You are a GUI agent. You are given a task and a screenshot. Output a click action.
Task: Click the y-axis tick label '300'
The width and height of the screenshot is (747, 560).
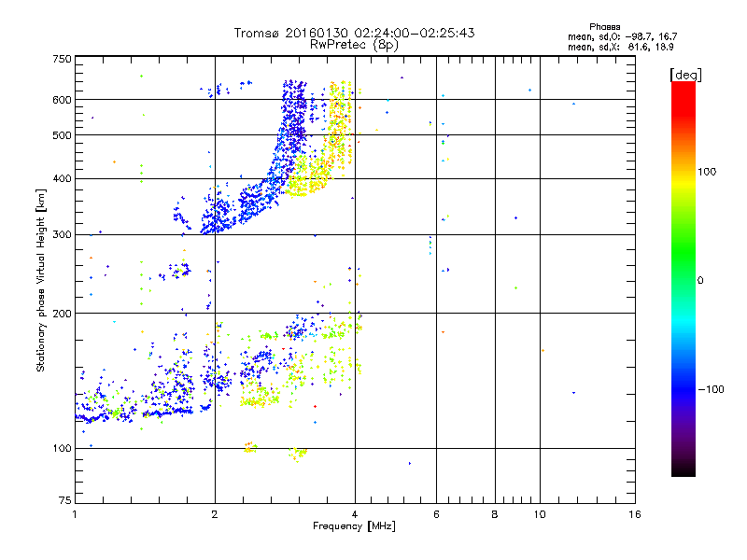pos(62,235)
